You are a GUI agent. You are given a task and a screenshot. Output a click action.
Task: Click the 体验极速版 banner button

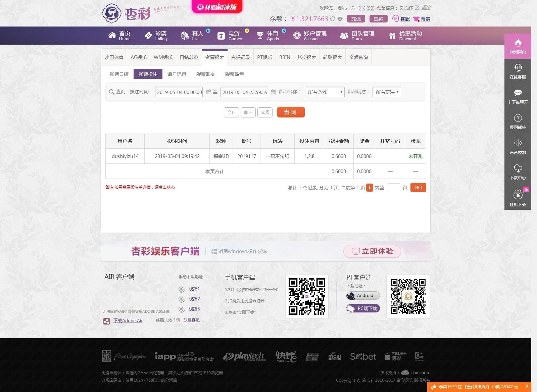tap(217, 7)
